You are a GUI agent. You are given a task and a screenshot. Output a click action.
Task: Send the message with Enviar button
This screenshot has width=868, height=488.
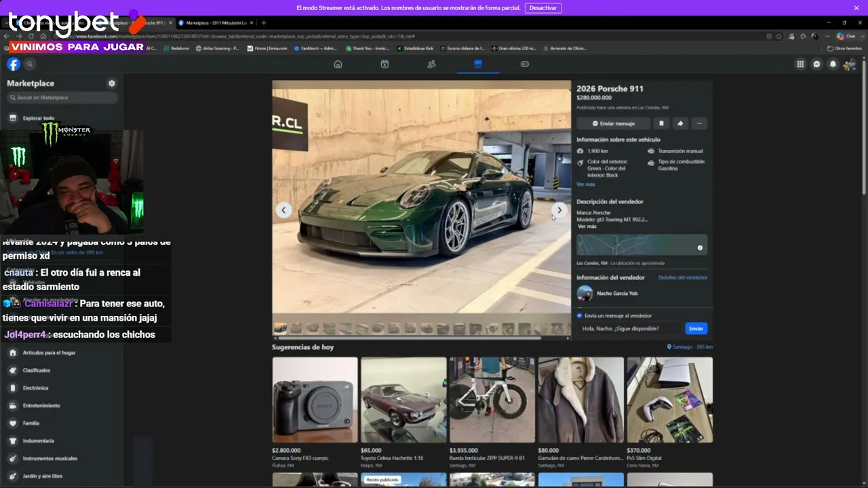click(x=696, y=329)
